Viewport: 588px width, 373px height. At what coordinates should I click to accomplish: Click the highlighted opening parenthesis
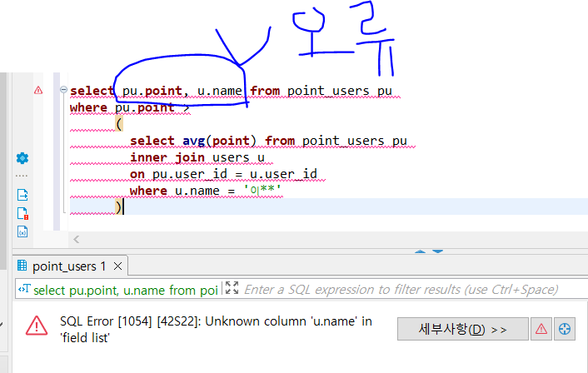click(x=119, y=124)
